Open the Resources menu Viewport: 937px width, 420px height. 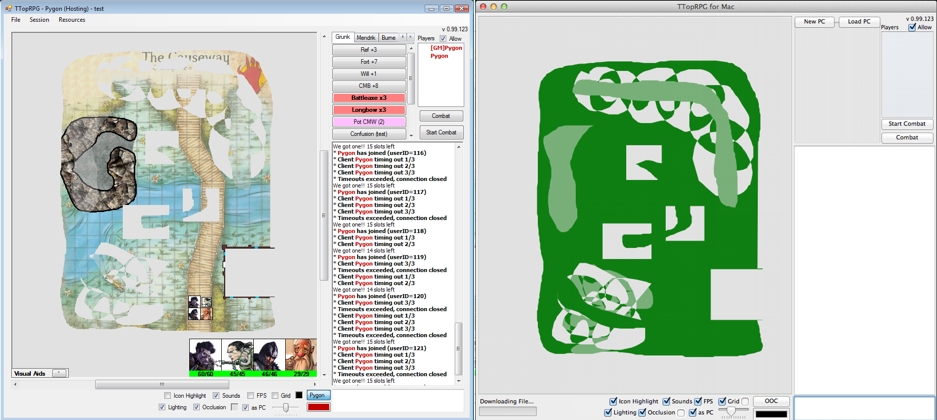(72, 20)
